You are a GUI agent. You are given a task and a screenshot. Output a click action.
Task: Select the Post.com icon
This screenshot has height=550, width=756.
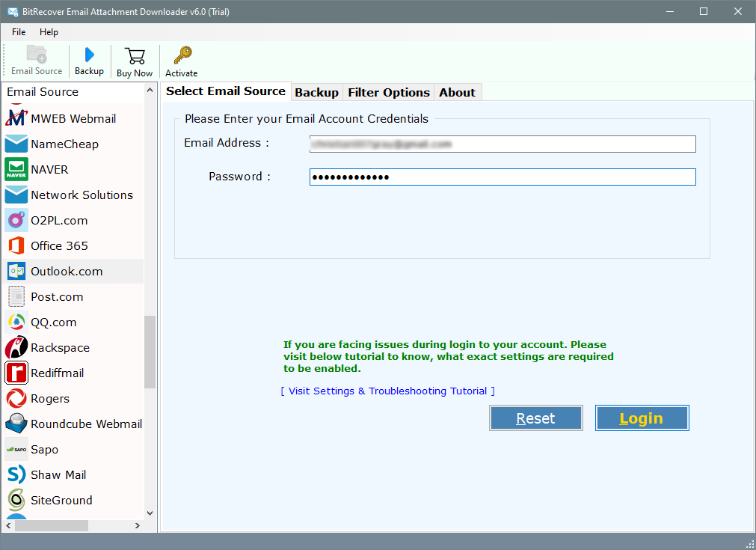[x=16, y=297]
